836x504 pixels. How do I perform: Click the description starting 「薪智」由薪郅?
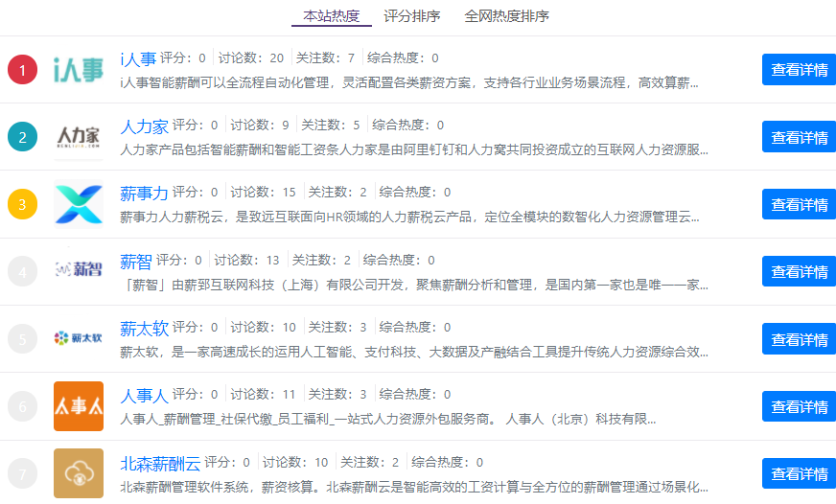(414, 285)
